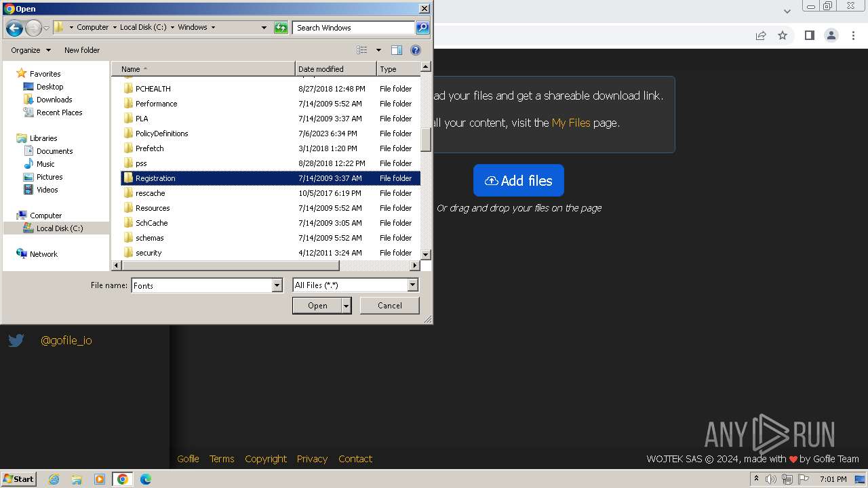Open Recent Places
The width and height of the screenshot is (868, 488).
point(53,113)
